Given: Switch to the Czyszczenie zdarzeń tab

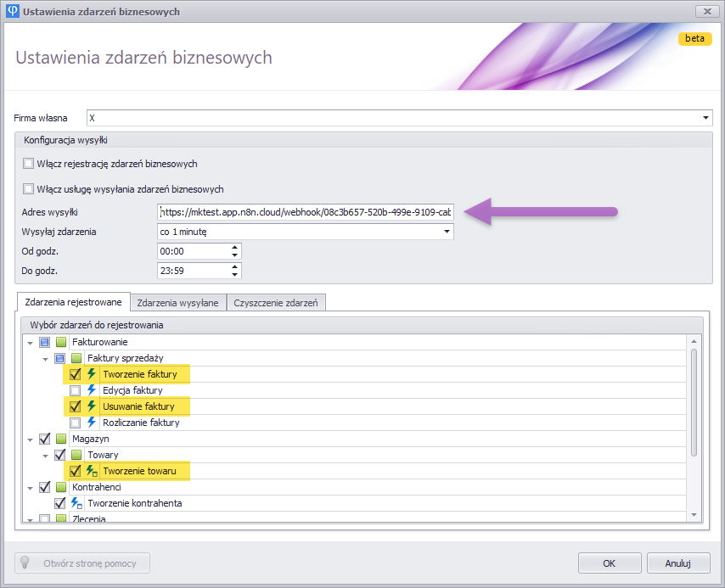Looking at the screenshot, I should click(276, 303).
